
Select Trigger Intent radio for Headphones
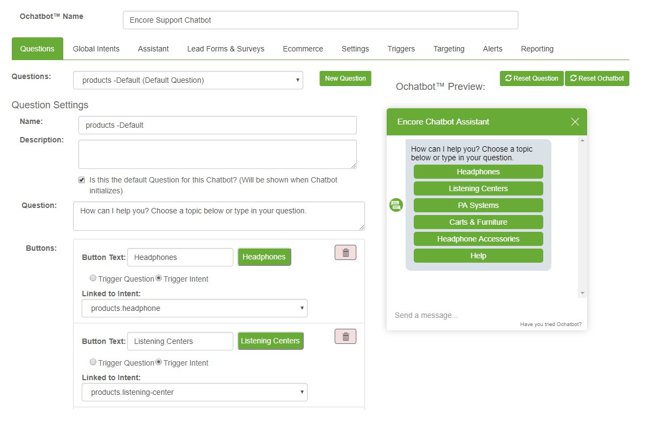159,278
